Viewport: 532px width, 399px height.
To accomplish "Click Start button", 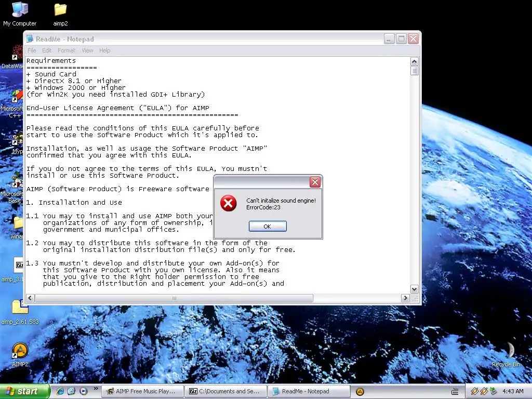I will [x=25, y=392].
